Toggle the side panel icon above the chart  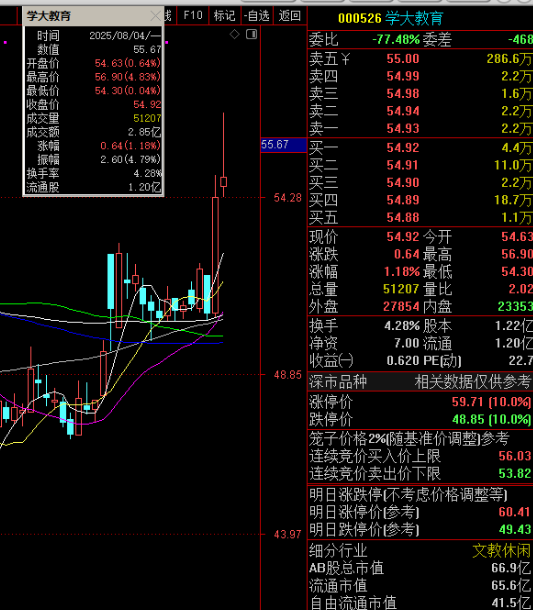pyautogui.click(x=252, y=34)
